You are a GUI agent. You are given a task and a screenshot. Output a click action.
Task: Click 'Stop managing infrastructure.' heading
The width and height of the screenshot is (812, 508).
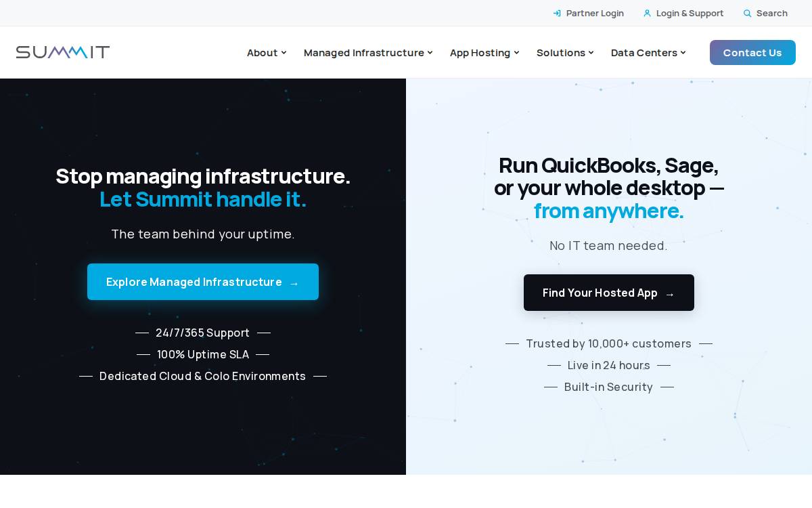pyautogui.click(x=203, y=176)
